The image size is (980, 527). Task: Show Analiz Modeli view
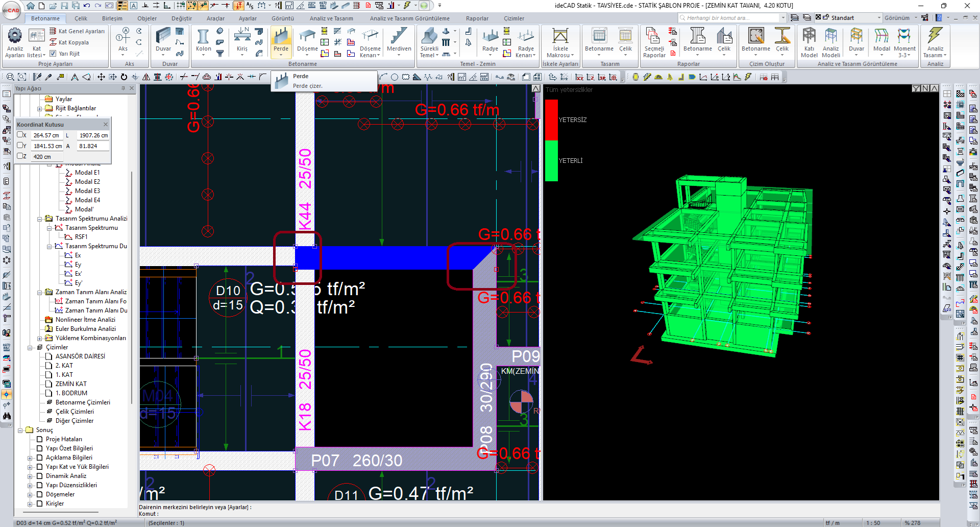tap(831, 43)
